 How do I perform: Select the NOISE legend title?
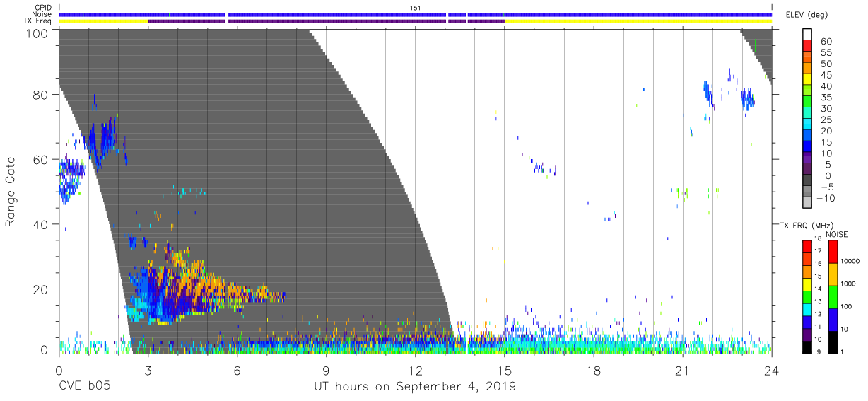(836, 234)
